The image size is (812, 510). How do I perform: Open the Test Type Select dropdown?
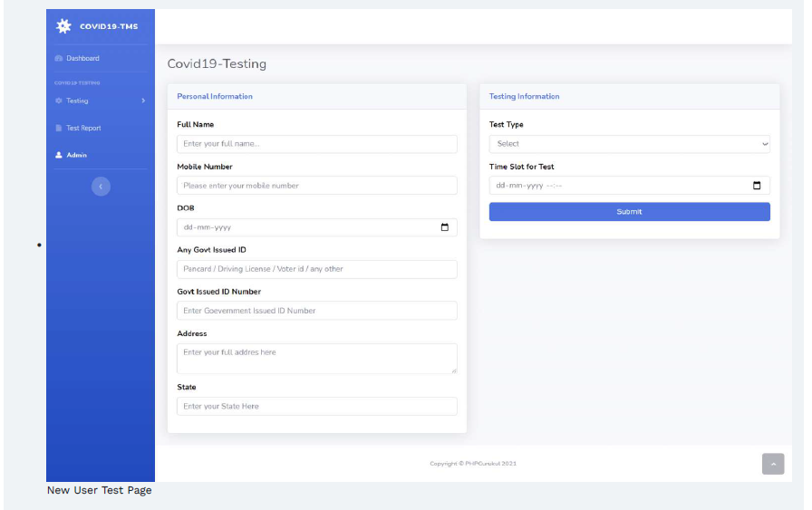pos(629,144)
